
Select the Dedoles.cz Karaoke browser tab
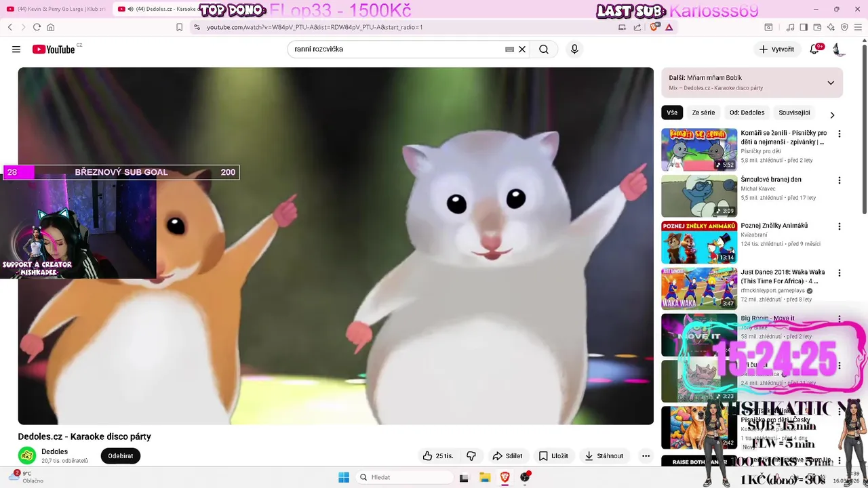(x=157, y=9)
